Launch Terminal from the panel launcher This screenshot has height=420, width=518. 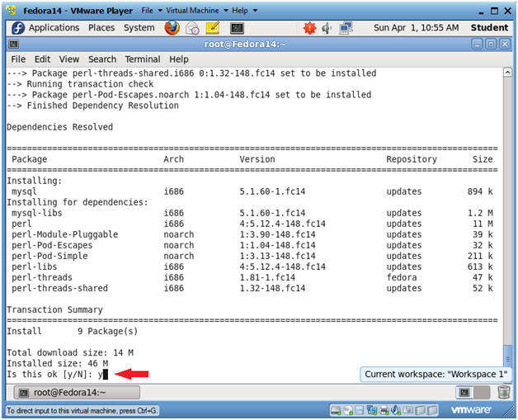click(237, 28)
